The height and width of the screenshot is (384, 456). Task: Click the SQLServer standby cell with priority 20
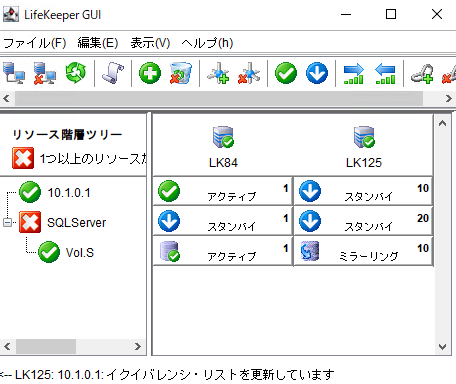(x=363, y=221)
